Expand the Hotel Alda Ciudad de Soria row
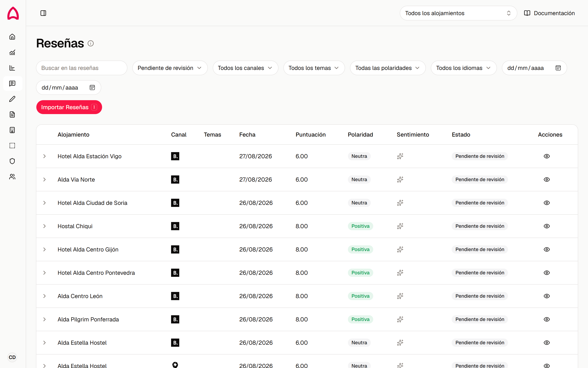 coord(45,203)
